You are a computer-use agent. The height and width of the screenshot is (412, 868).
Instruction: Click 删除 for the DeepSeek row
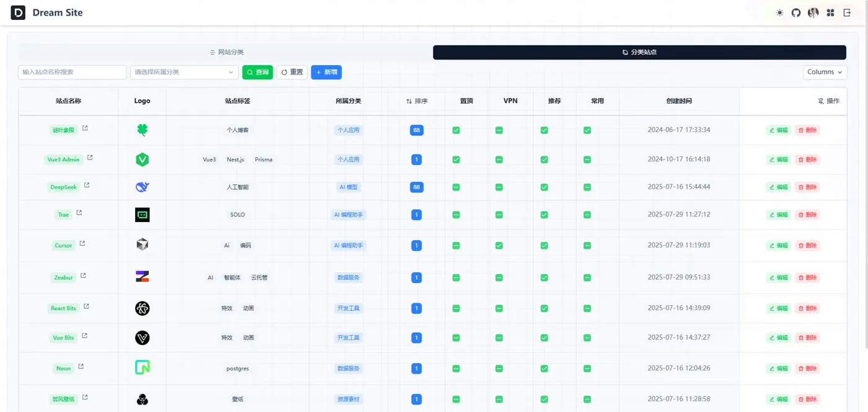(x=807, y=187)
